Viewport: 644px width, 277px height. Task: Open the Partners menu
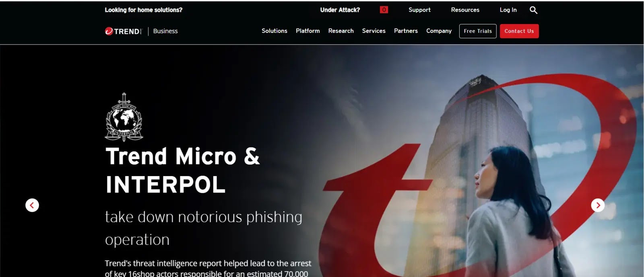pos(406,31)
